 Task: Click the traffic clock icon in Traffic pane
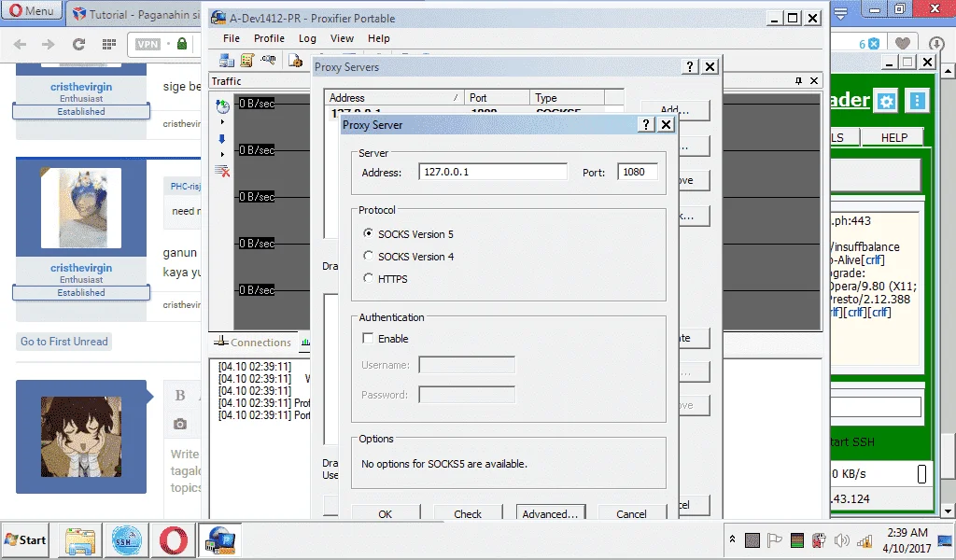click(222, 106)
